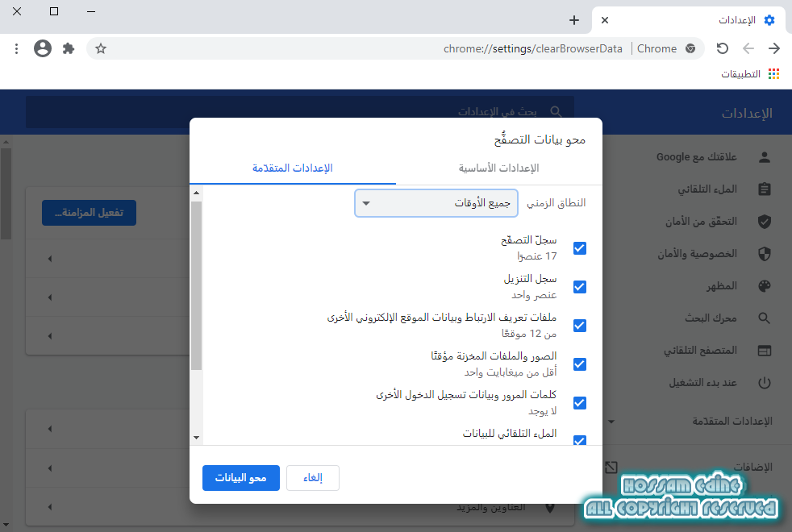Click the power icon for عند بدء التشغيل

(765, 383)
